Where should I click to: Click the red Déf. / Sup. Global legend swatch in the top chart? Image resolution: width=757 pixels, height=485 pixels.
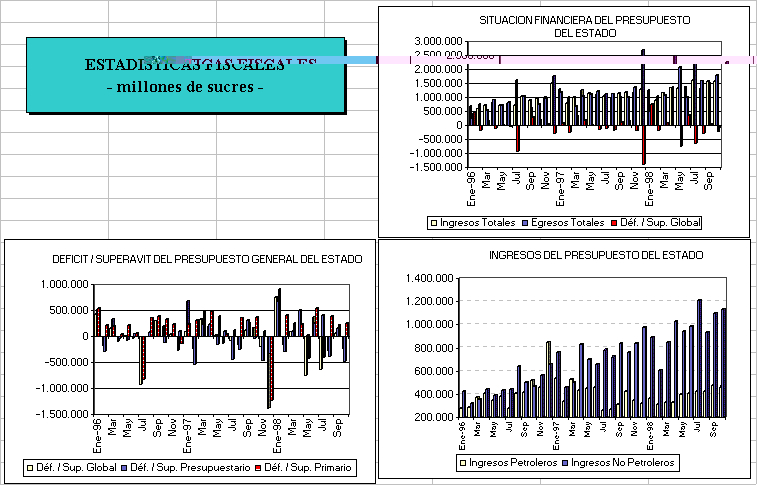[x=615, y=222]
